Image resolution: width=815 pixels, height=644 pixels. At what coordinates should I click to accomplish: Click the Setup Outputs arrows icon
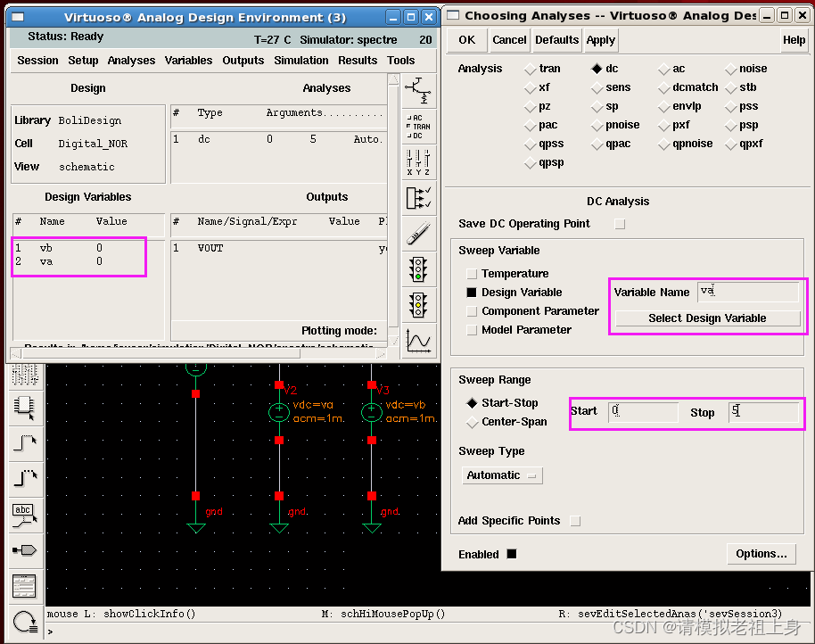click(x=418, y=198)
